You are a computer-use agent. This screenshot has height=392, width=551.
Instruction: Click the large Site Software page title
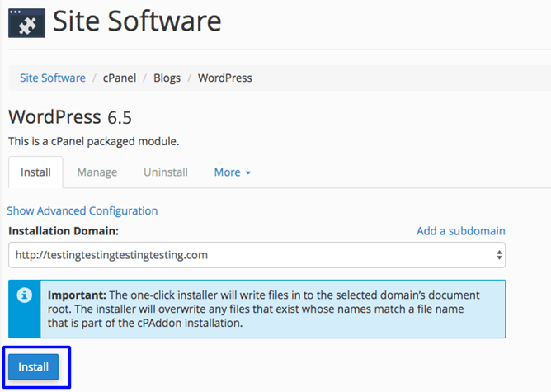tap(137, 21)
